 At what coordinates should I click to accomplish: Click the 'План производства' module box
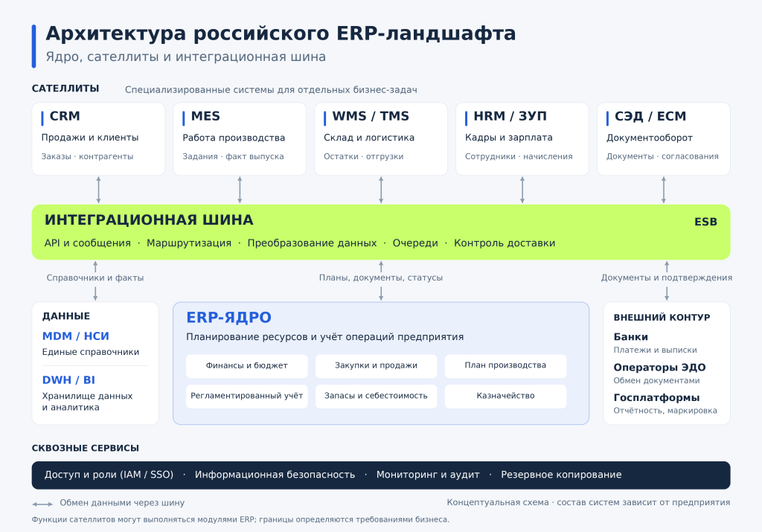pos(505,366)
